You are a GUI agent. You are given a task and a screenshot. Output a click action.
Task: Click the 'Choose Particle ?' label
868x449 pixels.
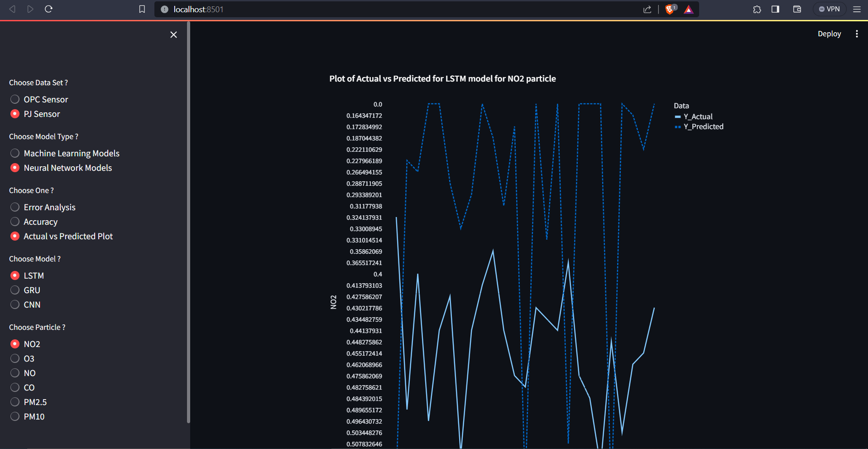pos(37,327)
